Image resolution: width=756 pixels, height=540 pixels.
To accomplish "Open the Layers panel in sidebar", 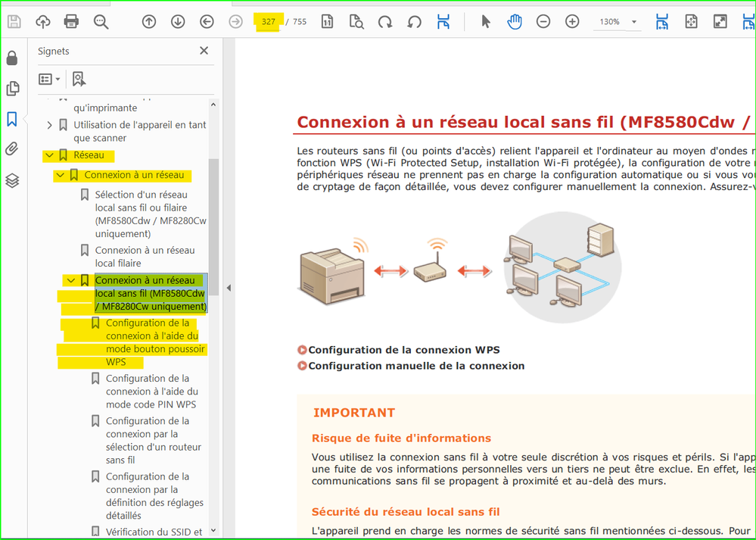I will coord(12,180).
